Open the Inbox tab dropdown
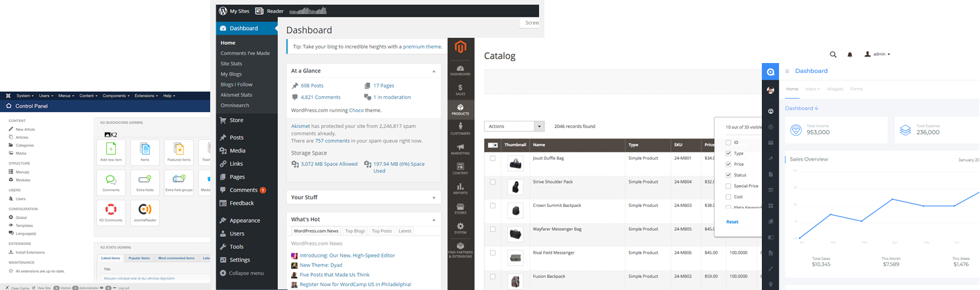The image size is (980, 290). point(812,89)
